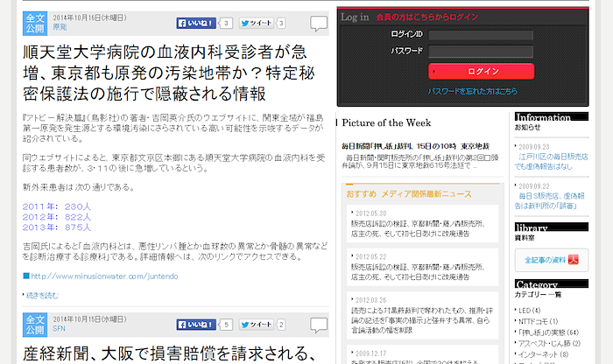Click the 会員の方はこちらからログイン text
Screen dimensions: 613x364
[427, 17]
